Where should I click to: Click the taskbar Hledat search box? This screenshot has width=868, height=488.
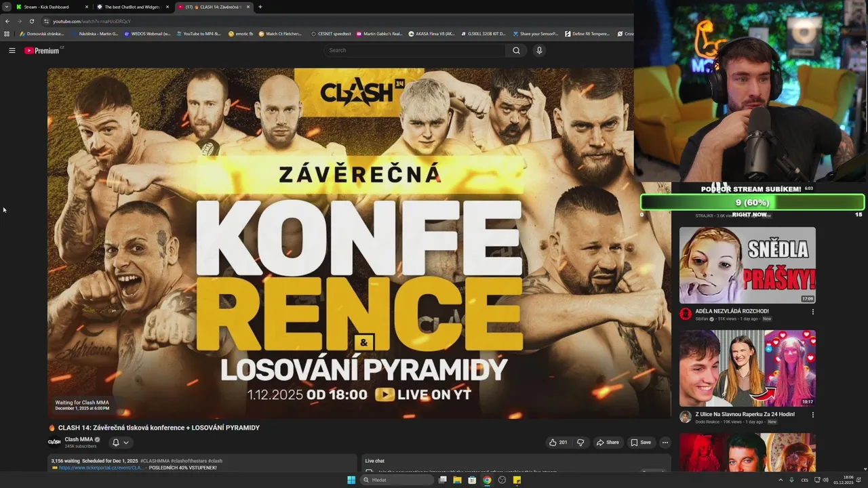click(x=397, y=480)
